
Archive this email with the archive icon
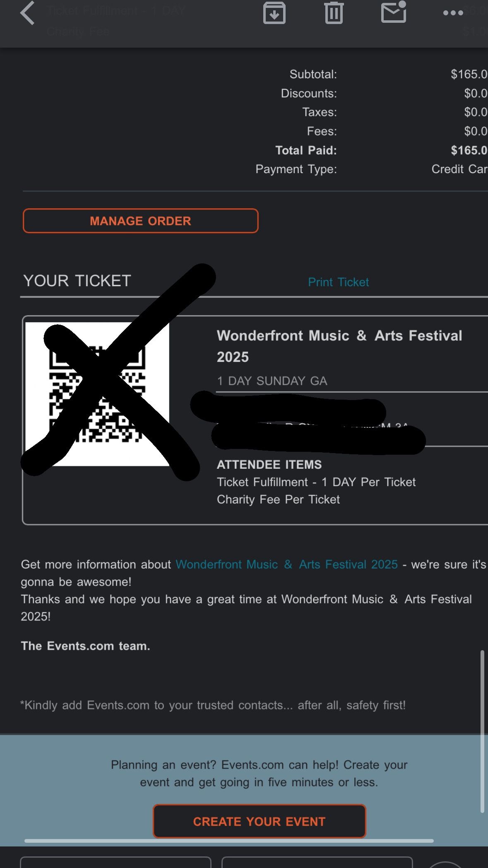(274, 13)
